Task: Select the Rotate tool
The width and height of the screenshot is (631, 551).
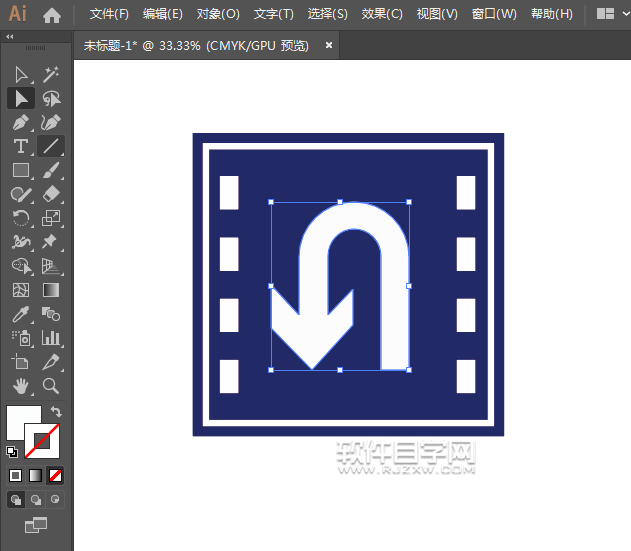Action: pos(21,218)
